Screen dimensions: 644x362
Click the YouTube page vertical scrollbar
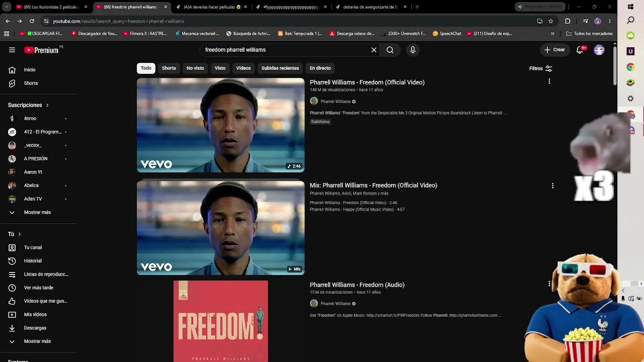click(x=615, y=65)
